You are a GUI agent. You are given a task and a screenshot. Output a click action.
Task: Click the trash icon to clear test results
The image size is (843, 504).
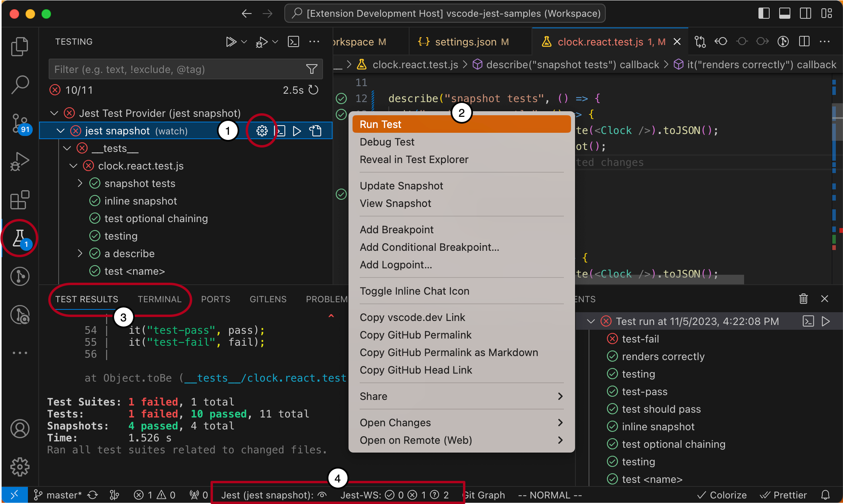point(803,299)
